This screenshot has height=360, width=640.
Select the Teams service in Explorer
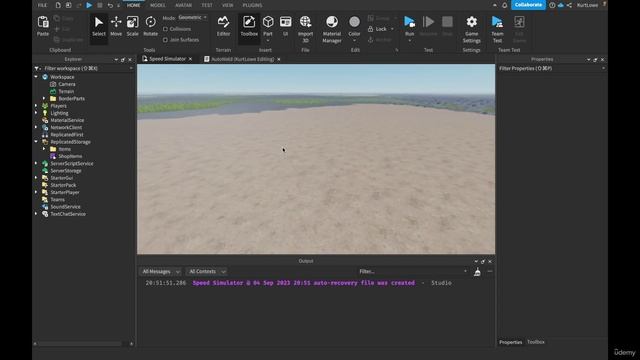coord(57,200)
